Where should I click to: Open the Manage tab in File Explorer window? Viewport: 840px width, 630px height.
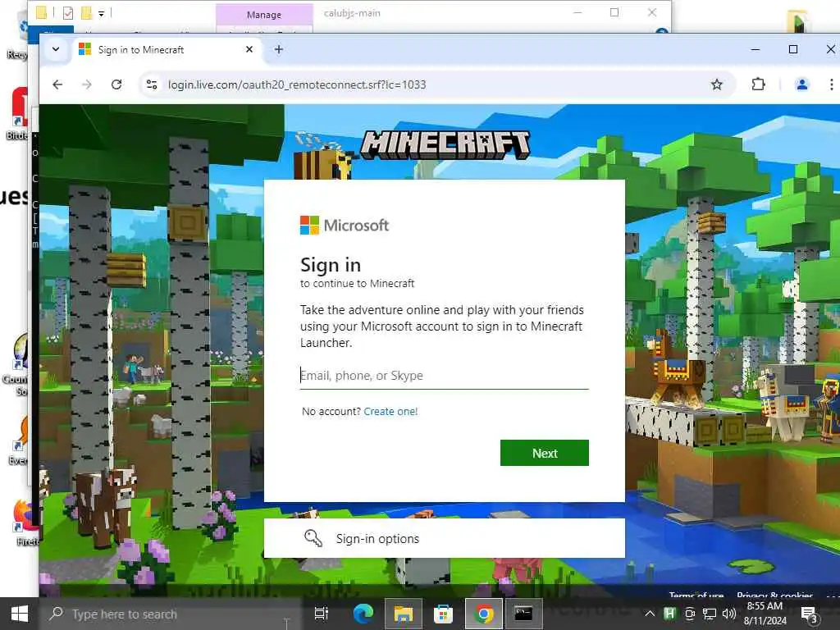(x=264, y=15)
